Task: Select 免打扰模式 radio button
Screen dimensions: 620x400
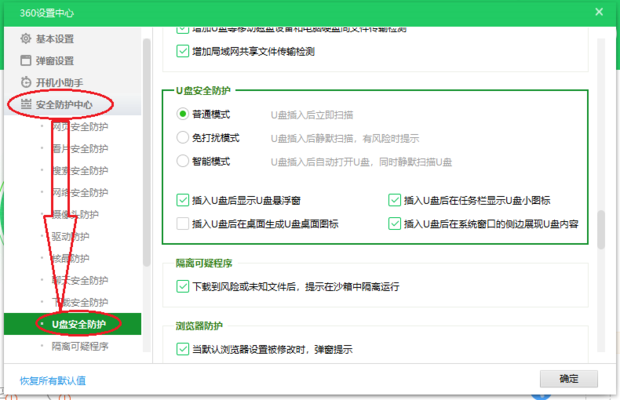Action: (182, 138)
